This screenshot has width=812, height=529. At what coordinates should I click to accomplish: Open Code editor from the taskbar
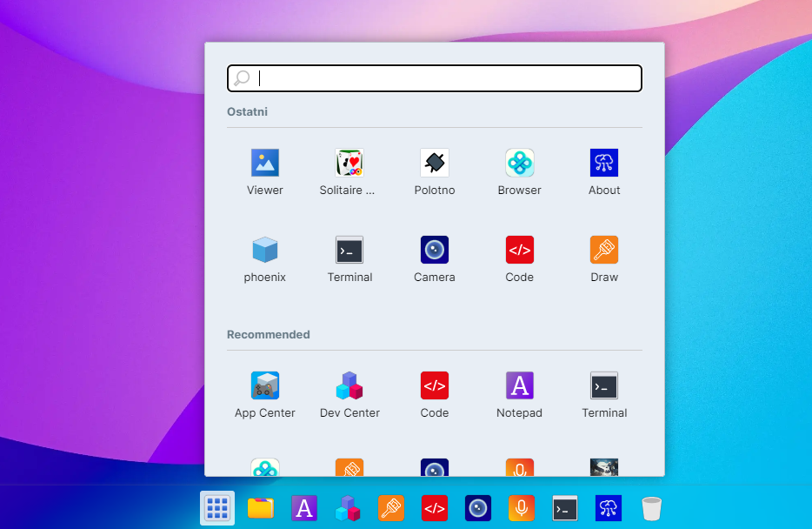pos(435,508)
